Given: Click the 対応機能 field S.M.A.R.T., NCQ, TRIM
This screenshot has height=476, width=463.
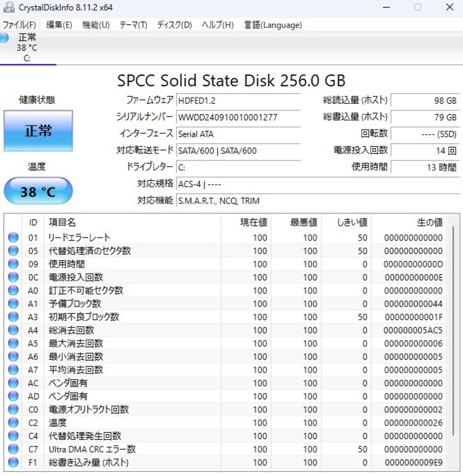Looking at the screenshot, I should pos(318,201).
